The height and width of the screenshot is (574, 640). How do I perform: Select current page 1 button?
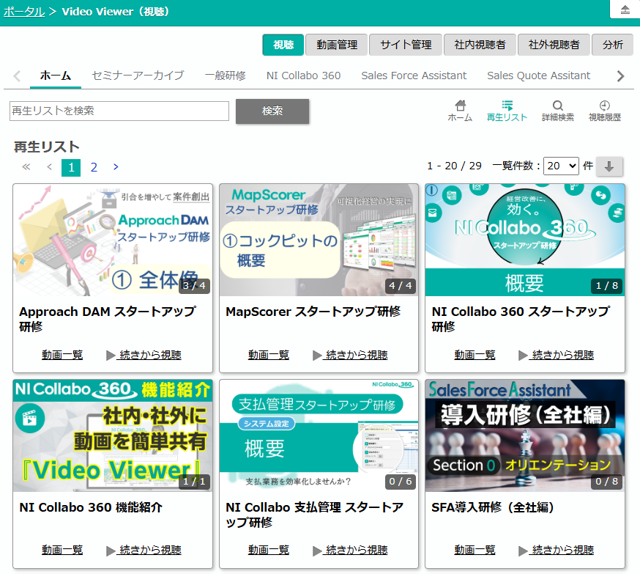pyautogui.click(x=71, y=167)
